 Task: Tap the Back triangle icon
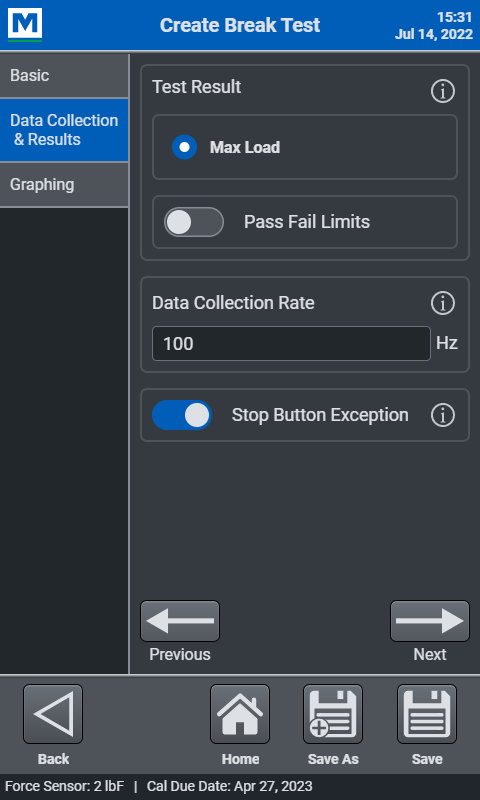53,714
